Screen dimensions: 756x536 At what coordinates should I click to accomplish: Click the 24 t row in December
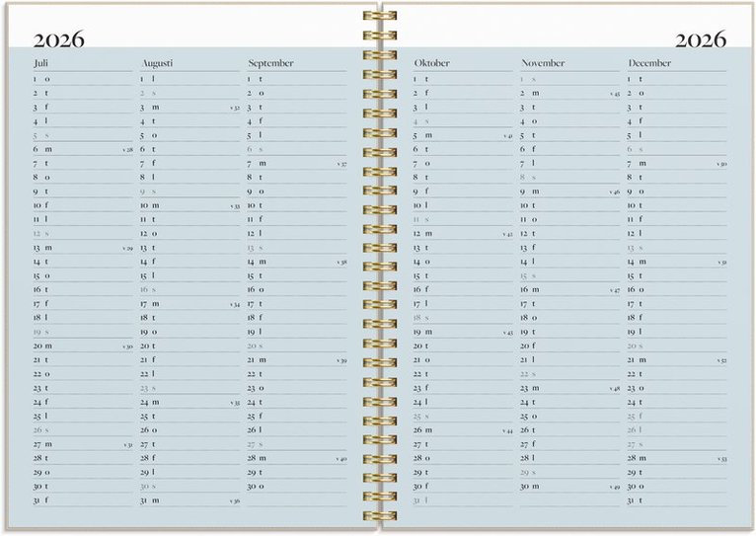(675, 403)
